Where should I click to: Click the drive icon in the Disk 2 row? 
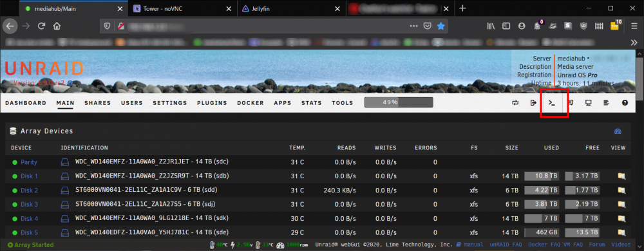coord(65,191)
